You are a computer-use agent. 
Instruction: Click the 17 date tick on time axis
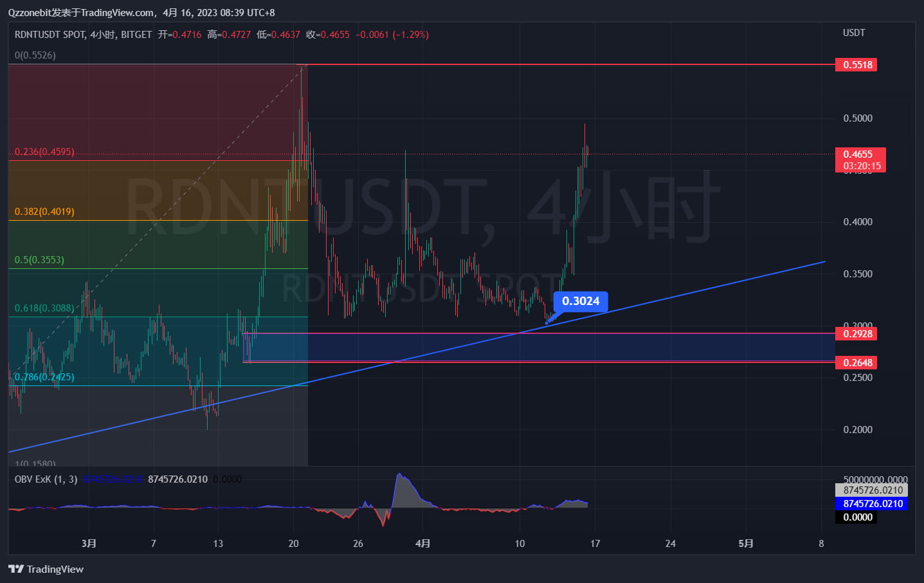[x=595, y=544]
